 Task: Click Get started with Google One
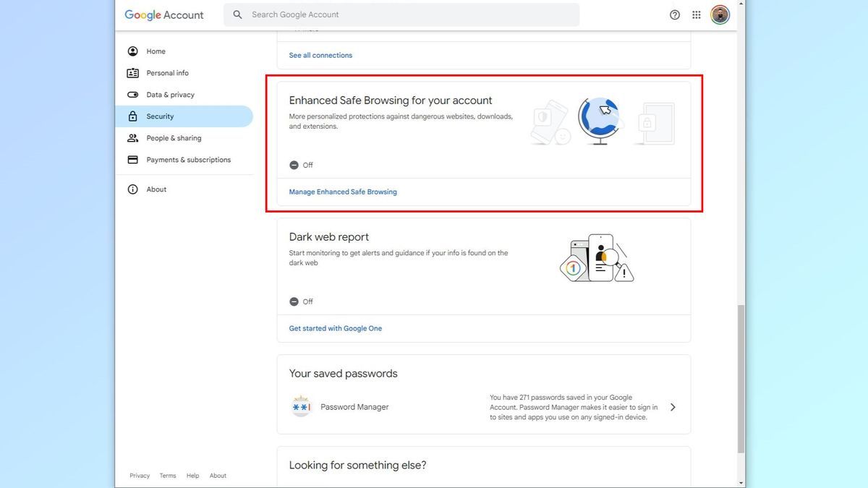pyautogui.click(x=335, y=328)
